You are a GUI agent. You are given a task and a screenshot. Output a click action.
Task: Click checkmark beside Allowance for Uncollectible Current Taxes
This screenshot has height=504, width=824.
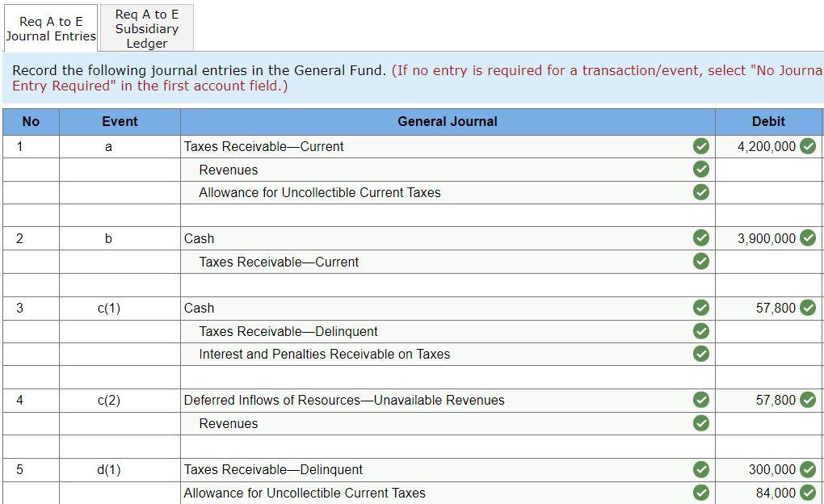tap(701, 192)
